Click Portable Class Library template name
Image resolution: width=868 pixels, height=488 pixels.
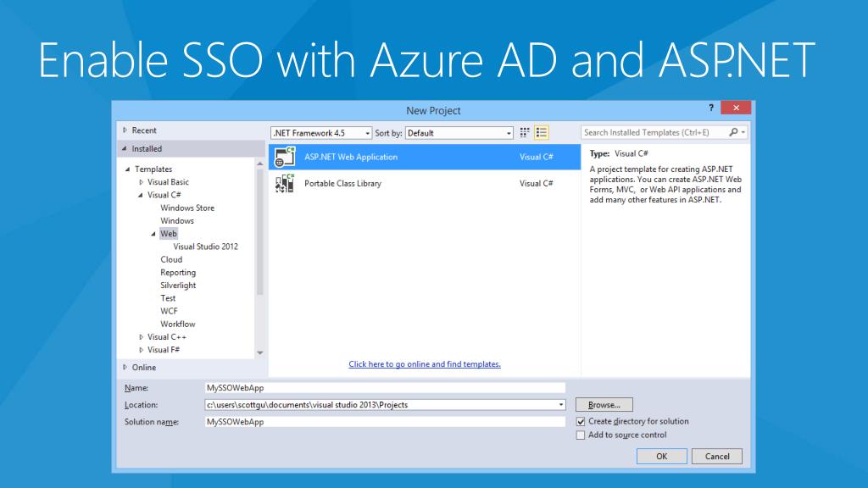coord(342,184)
